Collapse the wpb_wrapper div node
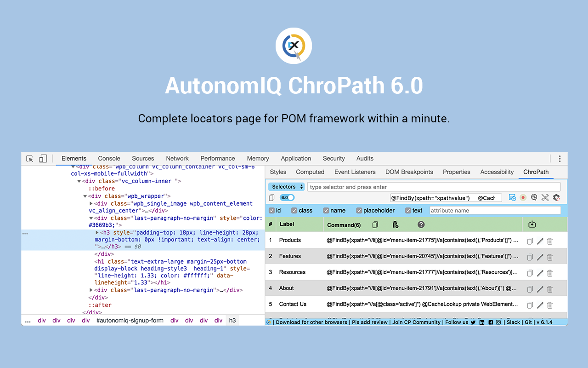Screen dimensions: 588x368 point(85,196)
